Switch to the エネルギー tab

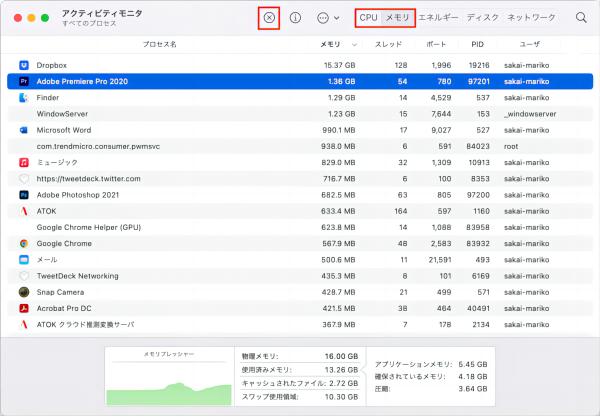pos(438,18)
